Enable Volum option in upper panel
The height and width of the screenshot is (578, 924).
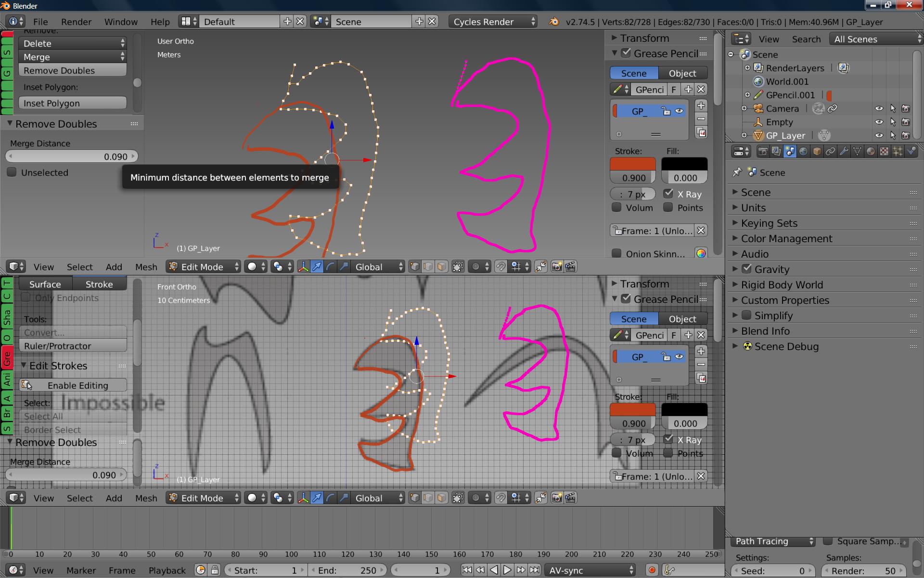(616, 207)
